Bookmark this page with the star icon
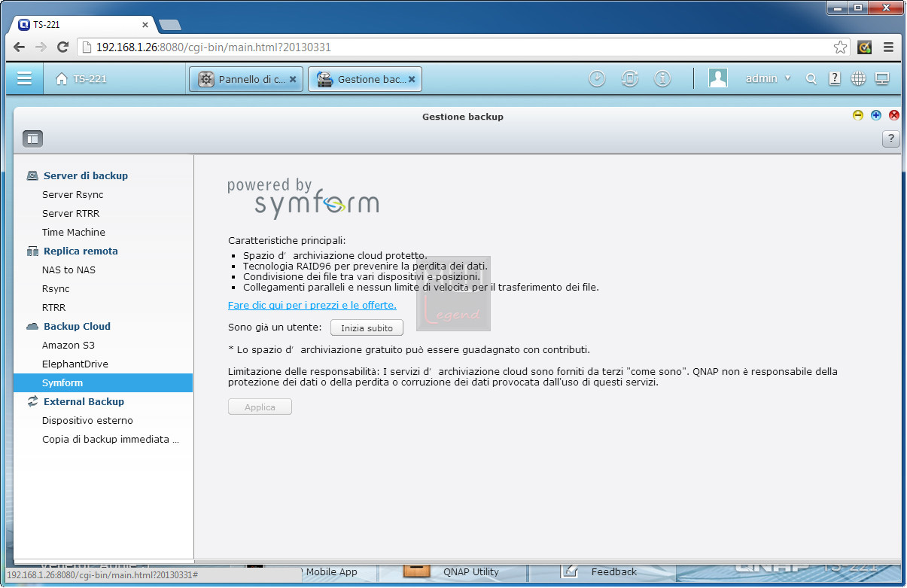The width and height of the screenshot is (907, 588). point(840,47)
